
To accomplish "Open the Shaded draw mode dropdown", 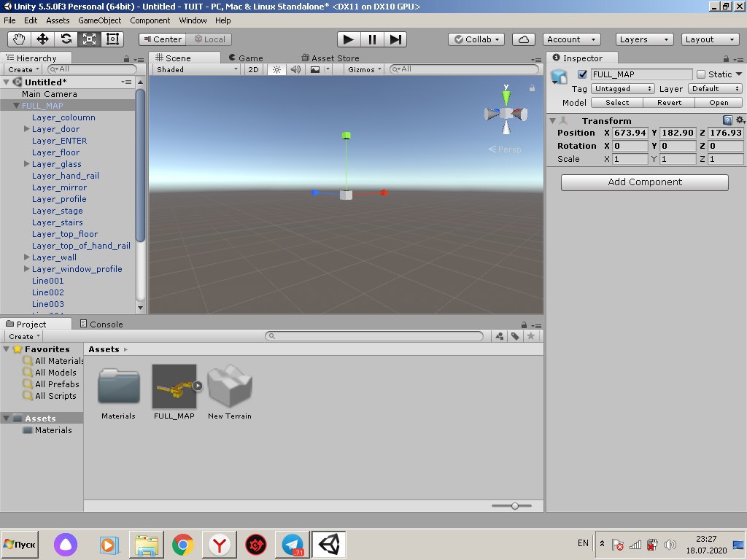I will coord(197,69).
